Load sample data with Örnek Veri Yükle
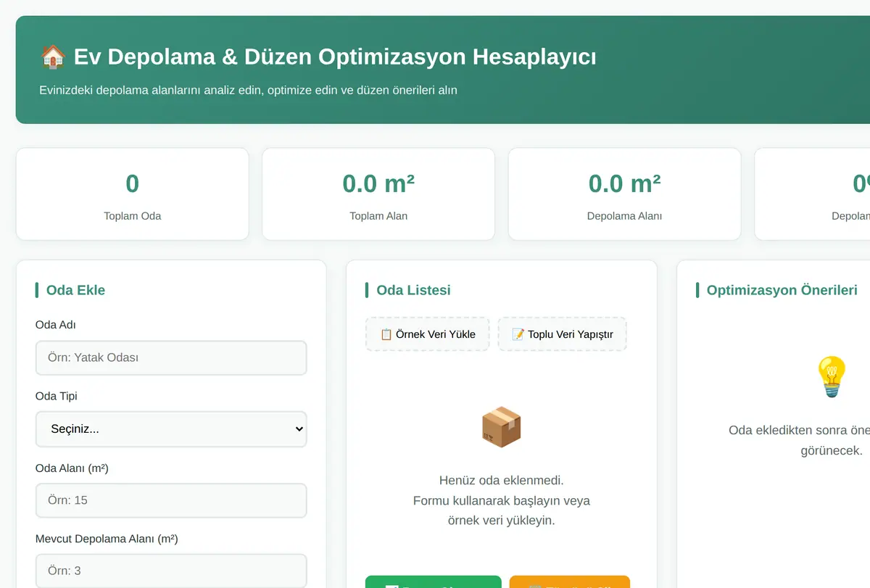This screenshot has width=870, height=588. [x=428, y=334]
